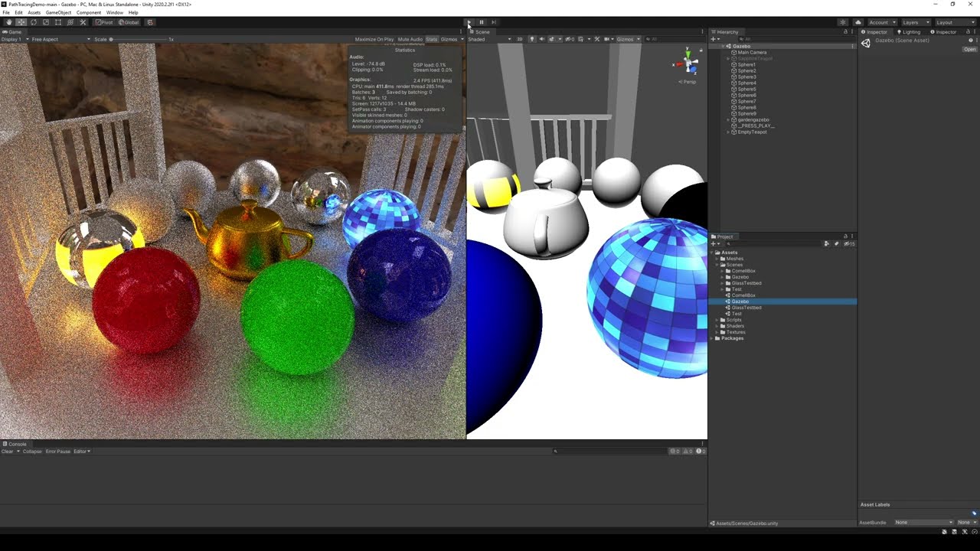Toggle scene lighting in Scene view toolbar
The image size is (980, 551).
point(532,39)
